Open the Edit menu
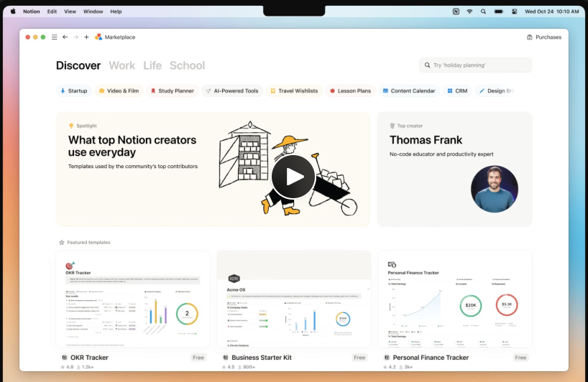 [52, 11]
